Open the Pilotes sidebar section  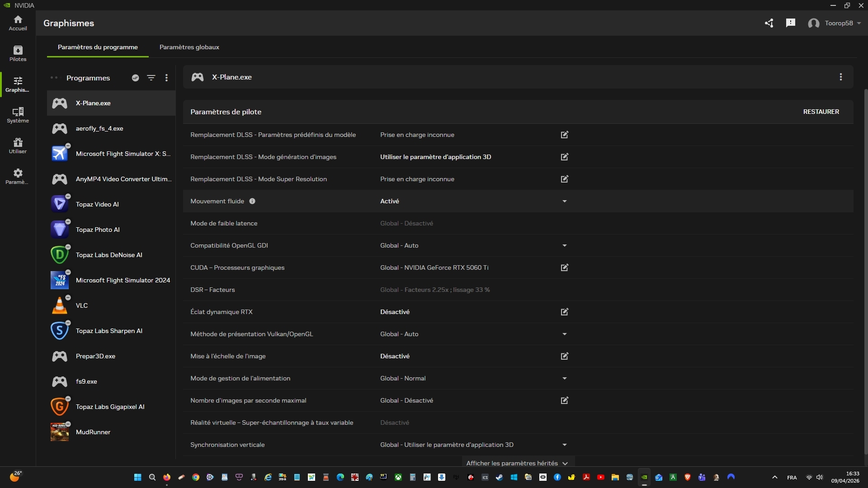[18, 53]
